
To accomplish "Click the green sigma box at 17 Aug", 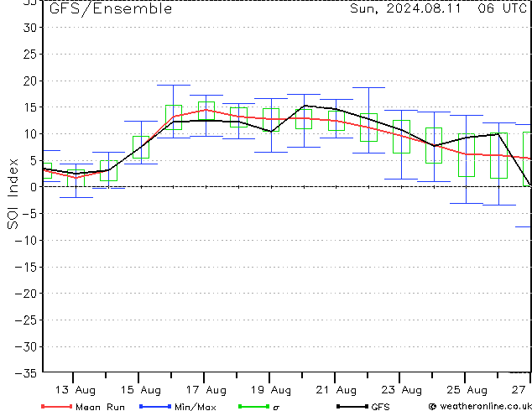I will (206, 111).
